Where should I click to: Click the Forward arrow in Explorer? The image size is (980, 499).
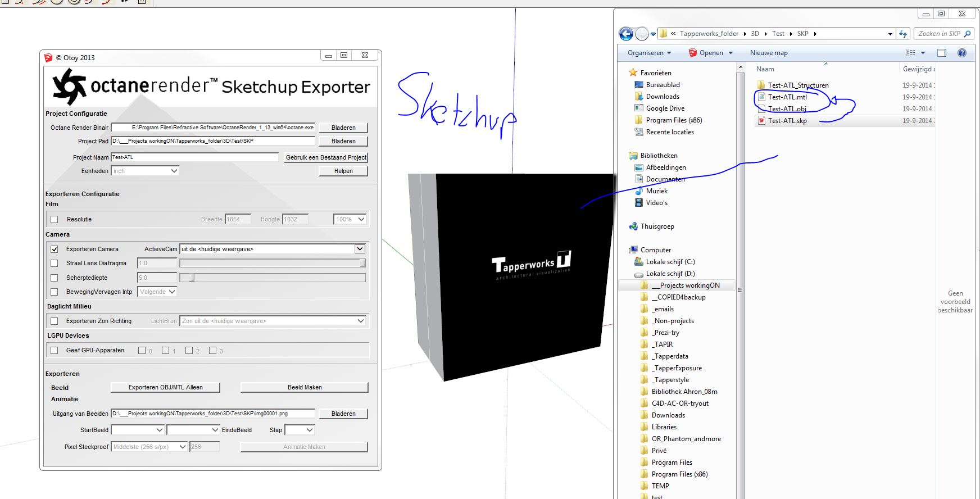point(642,34)
